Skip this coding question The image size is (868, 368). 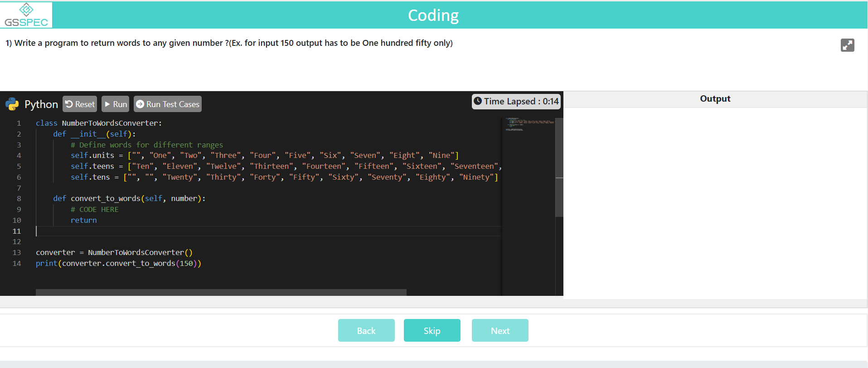[432, 330]
